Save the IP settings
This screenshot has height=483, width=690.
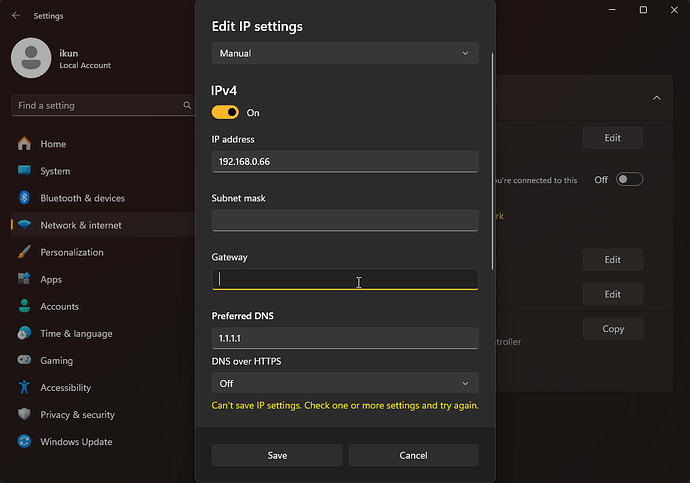[277, 455]
